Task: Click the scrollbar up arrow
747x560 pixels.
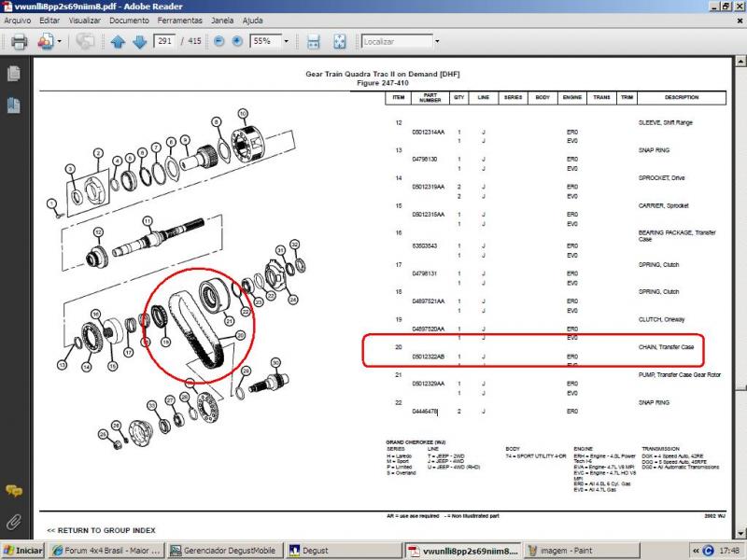Action: point(740,61)
